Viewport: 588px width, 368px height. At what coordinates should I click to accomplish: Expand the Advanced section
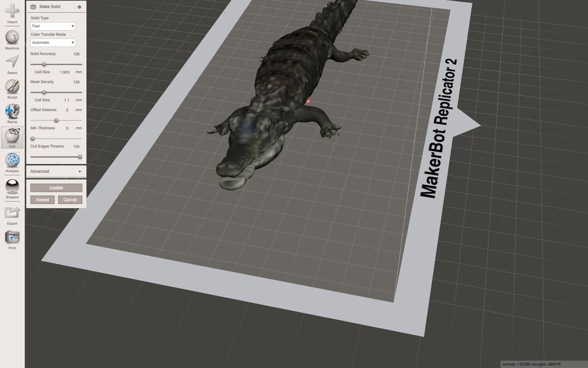pos(56,172)
